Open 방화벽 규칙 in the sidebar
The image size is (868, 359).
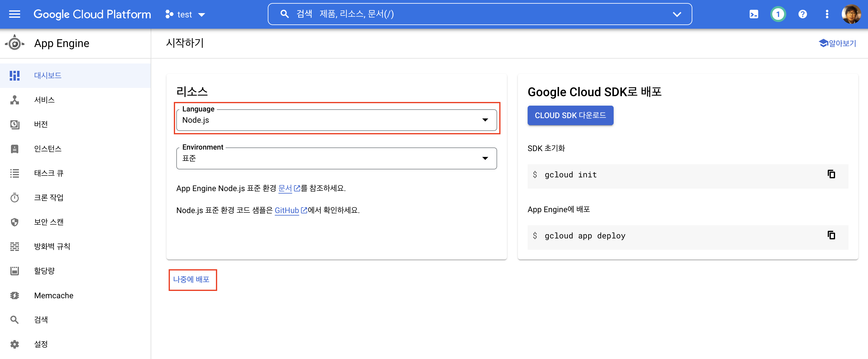click(x=52, y=246)
